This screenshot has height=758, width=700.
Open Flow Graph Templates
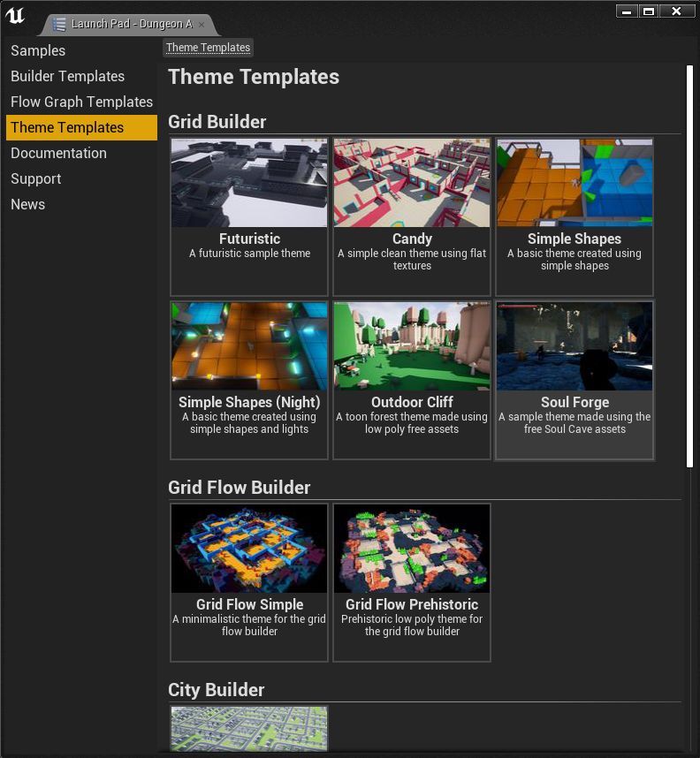(x=82, y=102)
